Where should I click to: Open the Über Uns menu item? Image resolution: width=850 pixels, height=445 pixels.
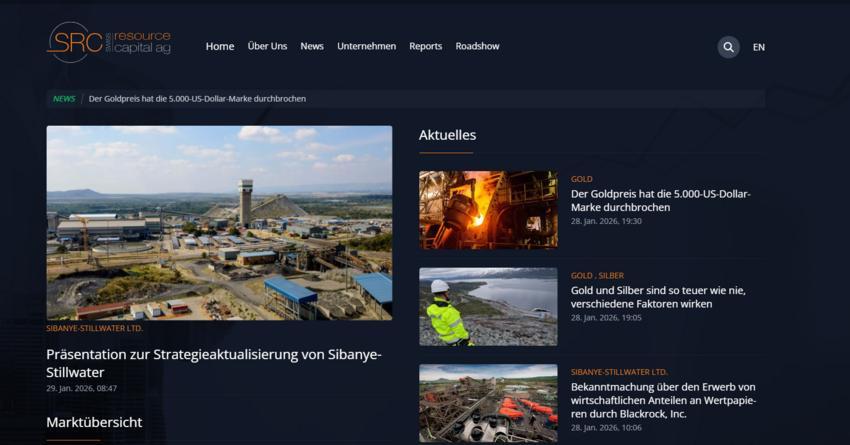[x=267, y=46]
